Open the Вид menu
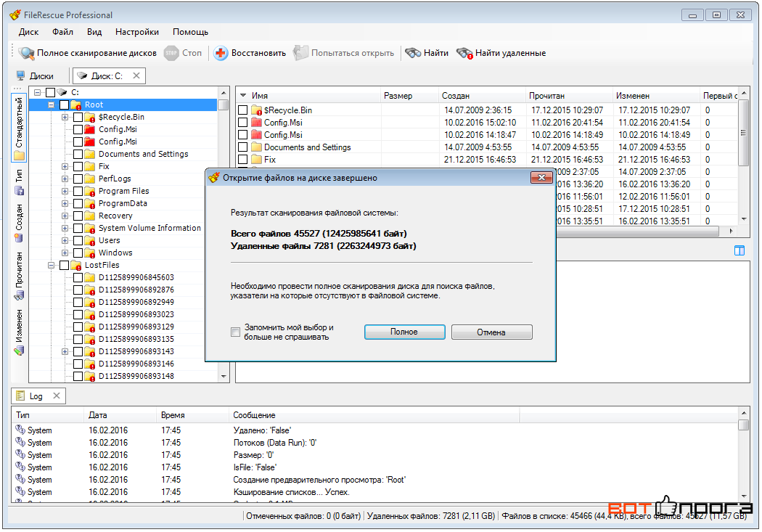 94,32
